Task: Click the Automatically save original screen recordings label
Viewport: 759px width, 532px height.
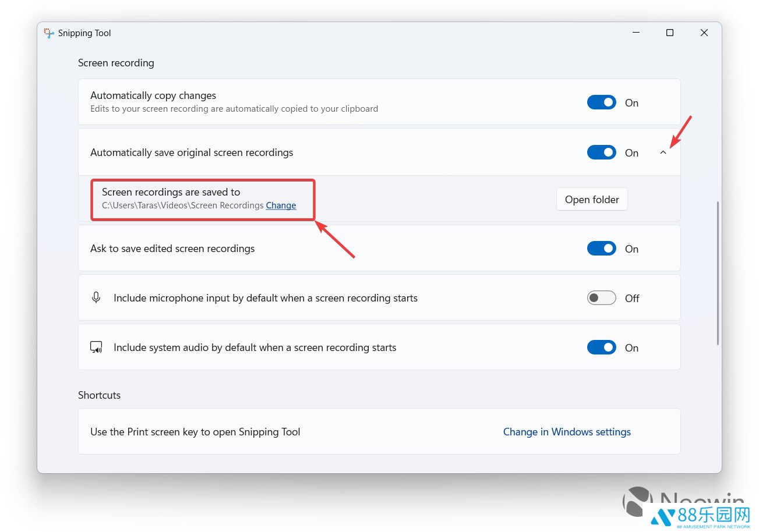Action: coord(192,152)
